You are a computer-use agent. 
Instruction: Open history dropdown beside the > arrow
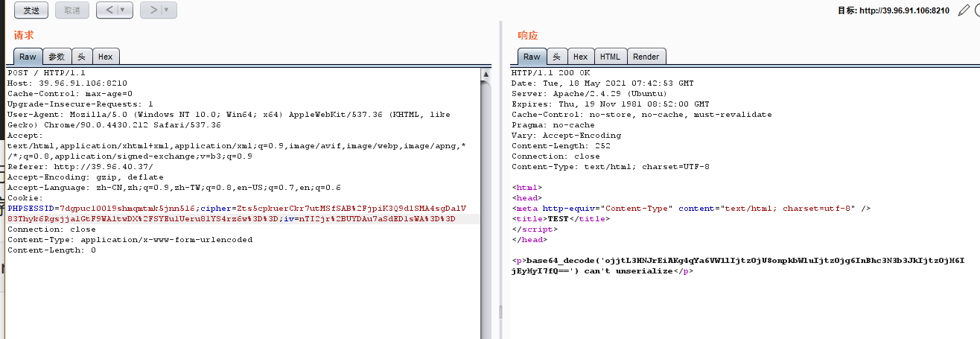pos(168,10)
